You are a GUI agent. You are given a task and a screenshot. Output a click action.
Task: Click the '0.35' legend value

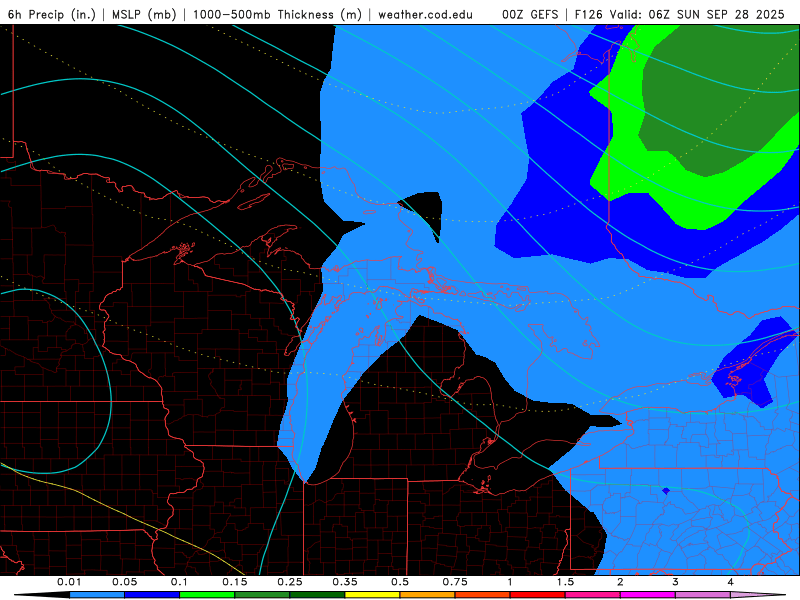[345, 582]
